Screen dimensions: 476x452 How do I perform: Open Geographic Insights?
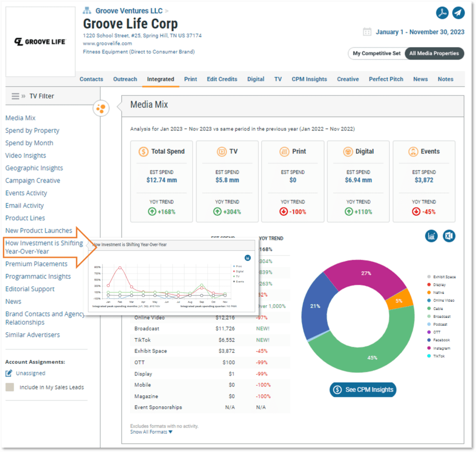pyautogui.click(x=34, y=168)
